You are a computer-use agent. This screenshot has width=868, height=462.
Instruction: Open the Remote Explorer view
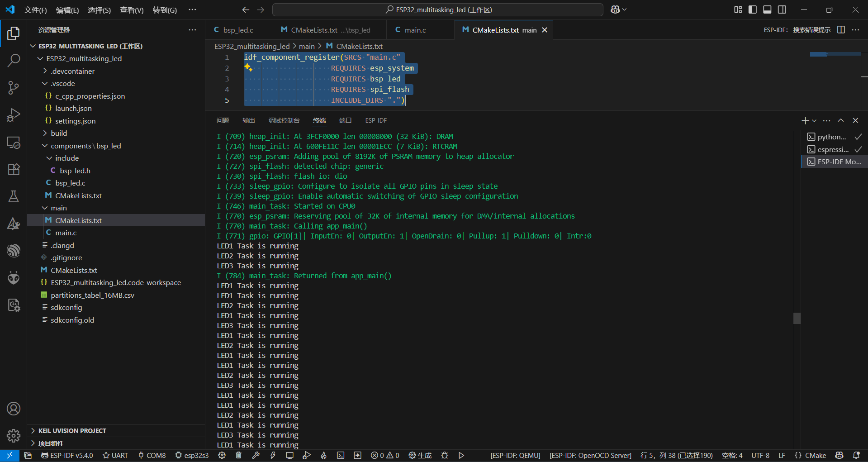(x=14, y=143)
